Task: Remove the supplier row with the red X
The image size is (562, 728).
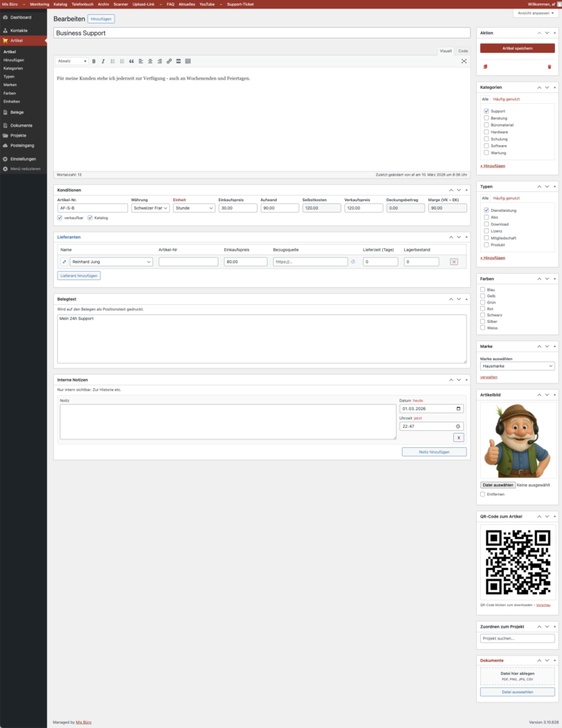Action: click(x=454, y=262)
